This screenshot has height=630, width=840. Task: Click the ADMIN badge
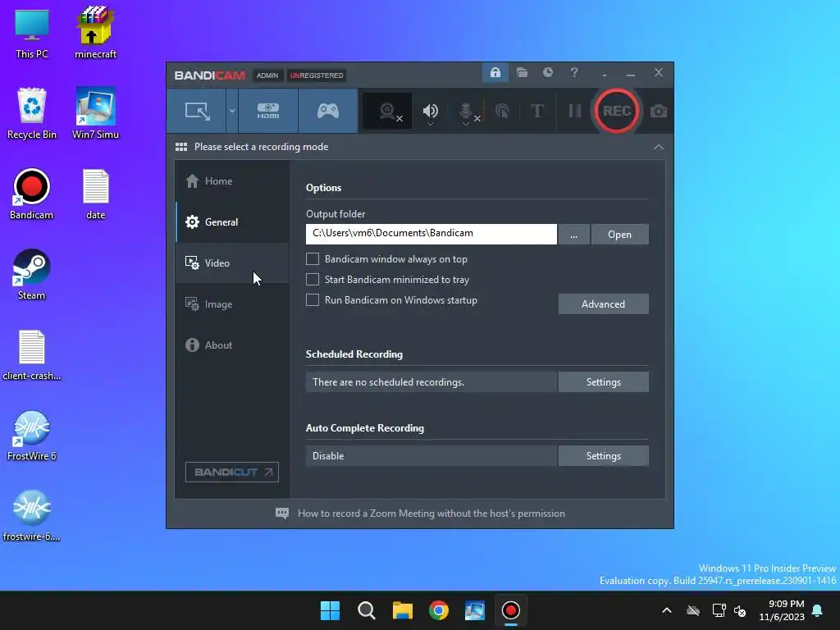pyautogui.click(x=267, y=75)
